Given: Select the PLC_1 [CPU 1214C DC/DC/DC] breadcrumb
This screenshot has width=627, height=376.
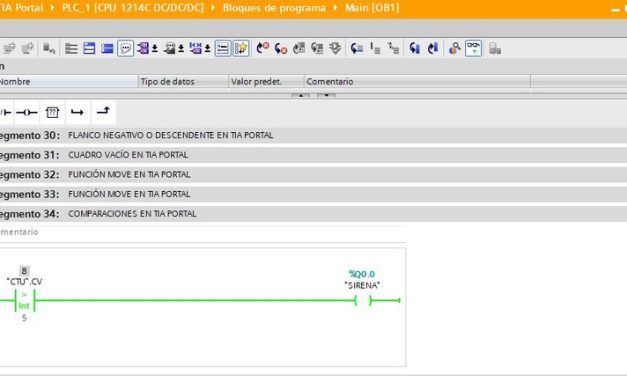Looking at the screenshot, I should 133,8.
